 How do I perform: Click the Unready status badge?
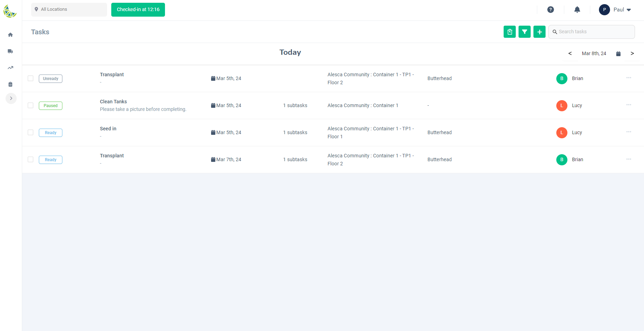click(x=51, y=79)
